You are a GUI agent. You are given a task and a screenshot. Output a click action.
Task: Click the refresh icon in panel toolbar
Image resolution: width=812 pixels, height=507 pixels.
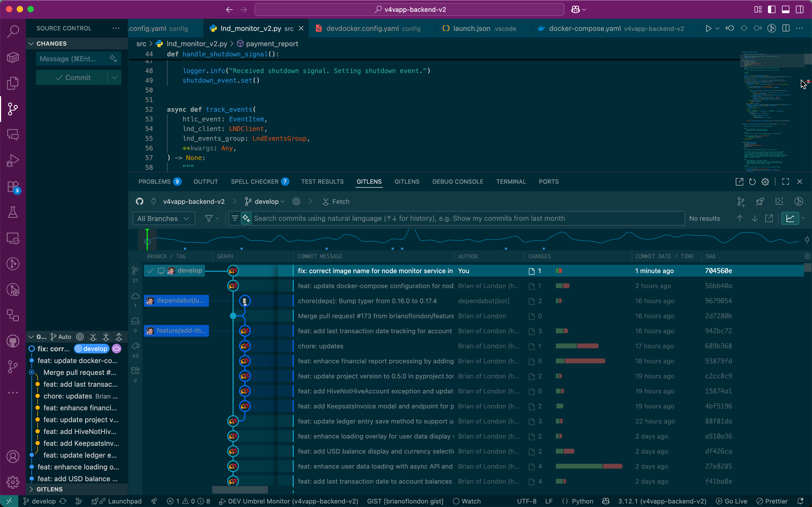point(752,182)
